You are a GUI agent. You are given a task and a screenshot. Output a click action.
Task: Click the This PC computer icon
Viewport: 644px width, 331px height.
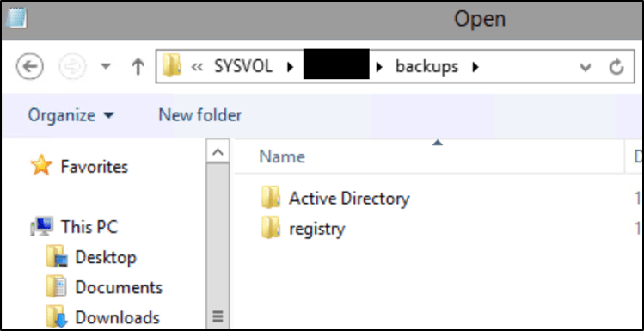point(42,226)
